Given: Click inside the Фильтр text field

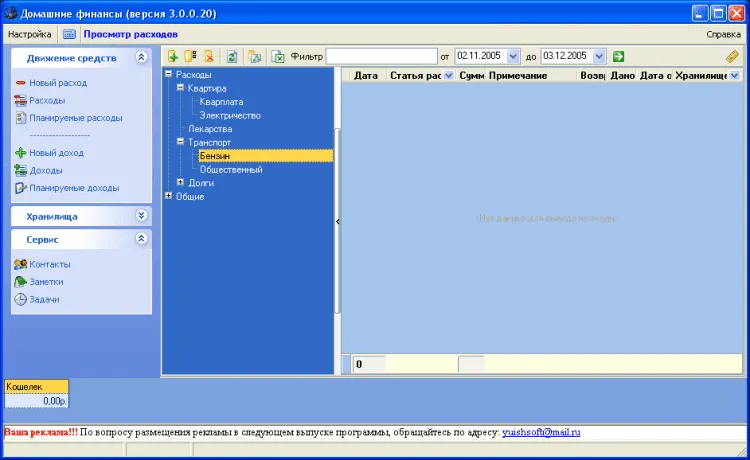Looking at the screenshot, I should point(381,56).
